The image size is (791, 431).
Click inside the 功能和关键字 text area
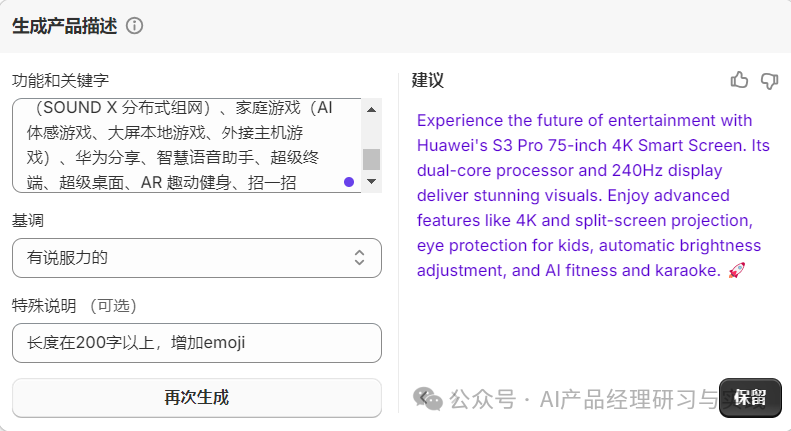(x=180, y=145)
